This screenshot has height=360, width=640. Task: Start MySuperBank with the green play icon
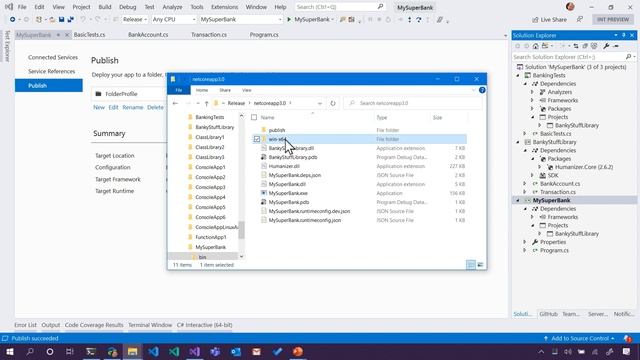click(289, 19)
